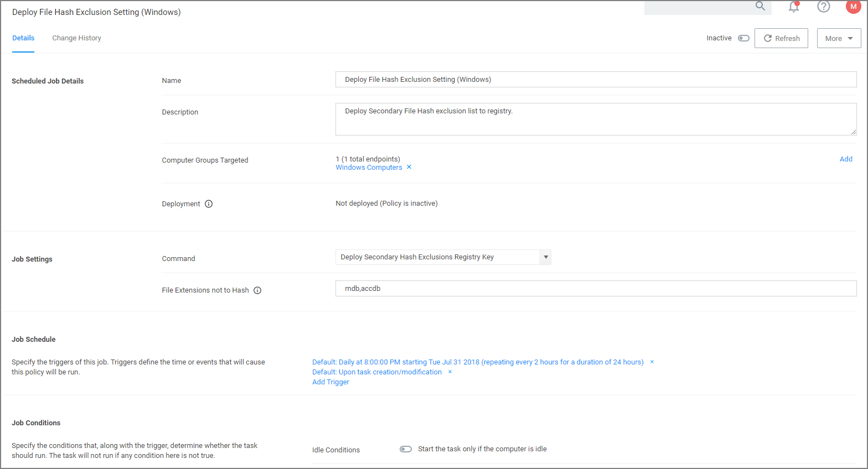Remove Windows Computers group with x icon
The width and height of the screenshot is (868, 469).
pos(409,167)
